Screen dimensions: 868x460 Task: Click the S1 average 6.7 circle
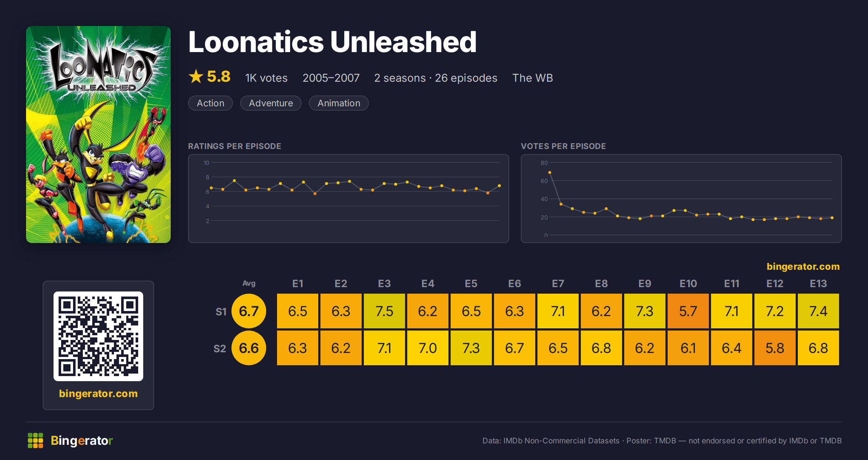(x=249, y=311)
